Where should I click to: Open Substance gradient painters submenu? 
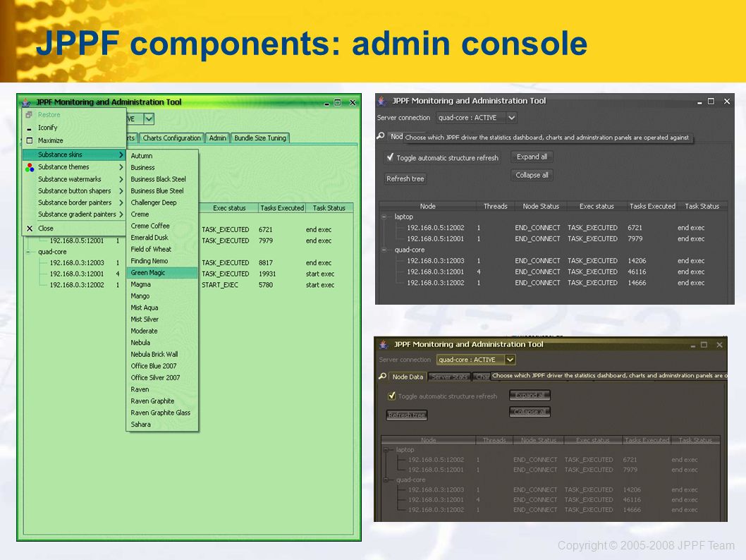coord(74,214)
